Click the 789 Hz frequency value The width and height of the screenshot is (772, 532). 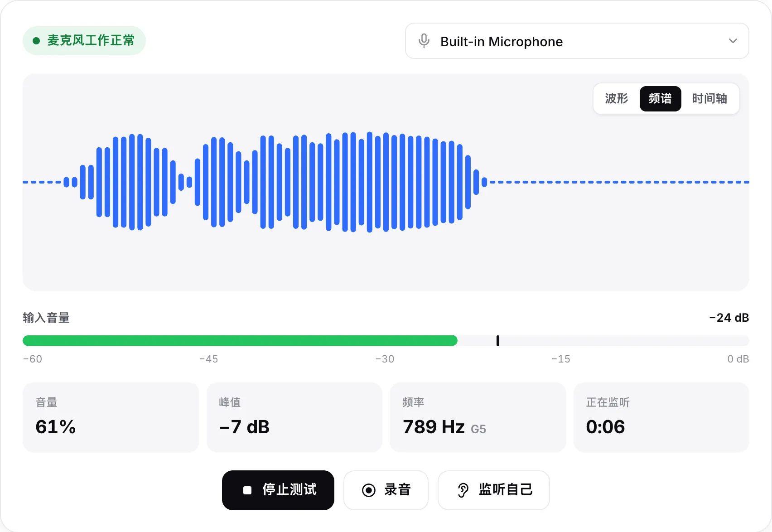click(x=434, y=427)
